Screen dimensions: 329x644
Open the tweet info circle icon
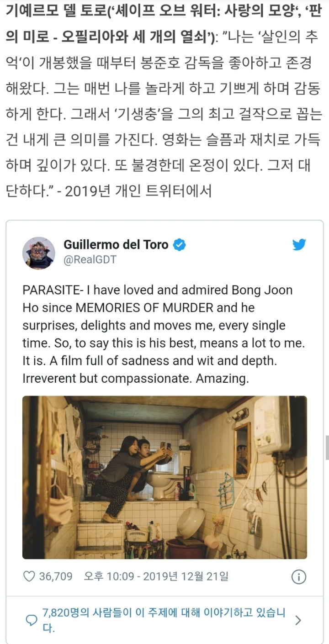[298, 576]
